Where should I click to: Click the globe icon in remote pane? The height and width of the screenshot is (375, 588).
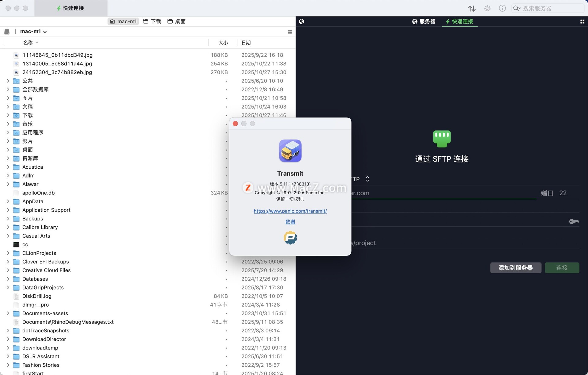(302, 21)
